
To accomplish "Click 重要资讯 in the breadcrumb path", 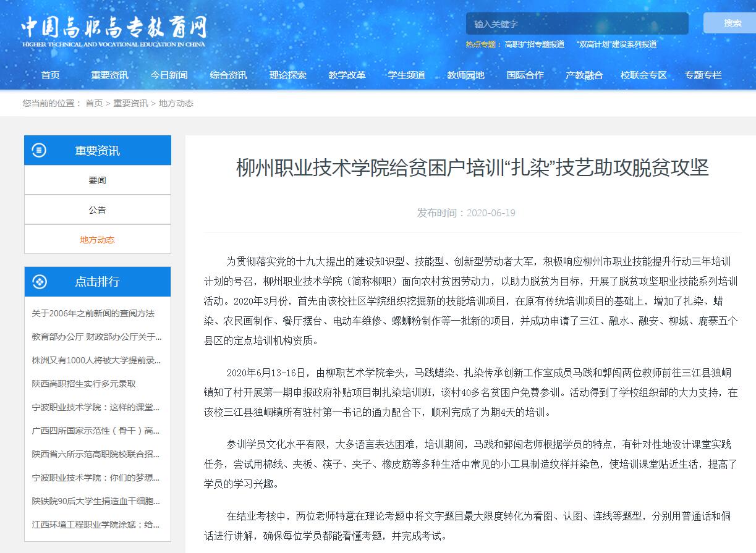I will [x=130, y=103].
